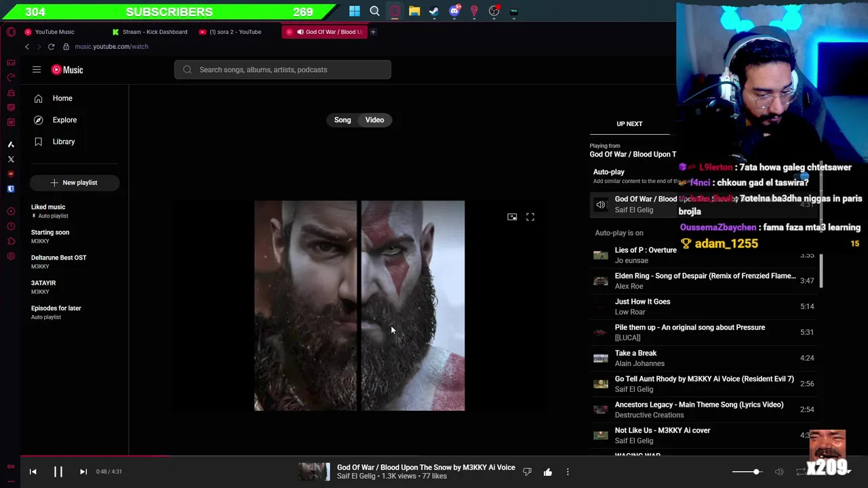This screenshot has height=488, width=868.
Task: Click the God of War video artwork
Action: click(359, 306)
